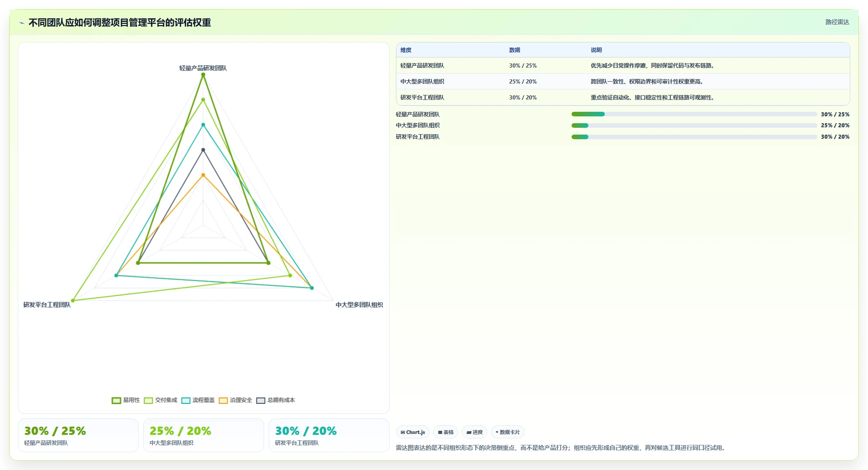This screenshot has height=470, width=868.
Task: Toggle 流程覆盖 legend series visibility
Action: [198, 400]
